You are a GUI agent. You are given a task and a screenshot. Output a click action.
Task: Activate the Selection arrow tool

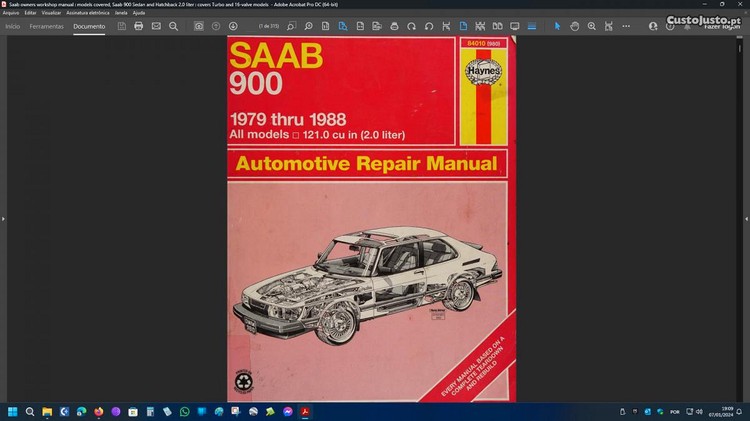558,26
